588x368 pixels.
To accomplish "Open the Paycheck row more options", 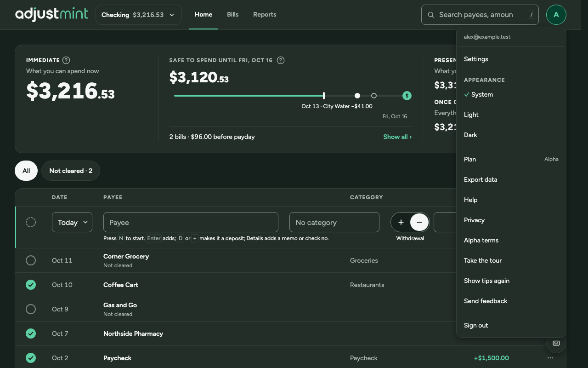I will pos(550,358).
